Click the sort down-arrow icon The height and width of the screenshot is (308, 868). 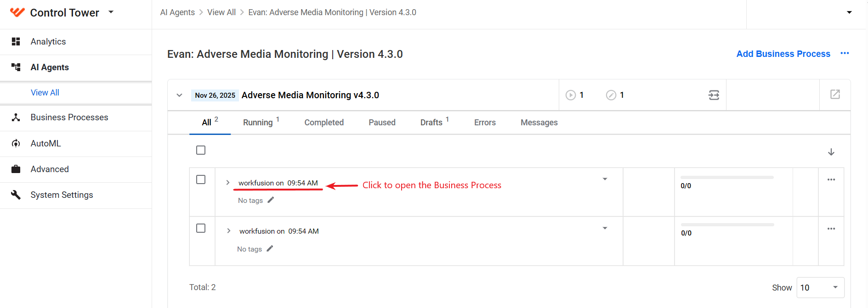(831, 152)
